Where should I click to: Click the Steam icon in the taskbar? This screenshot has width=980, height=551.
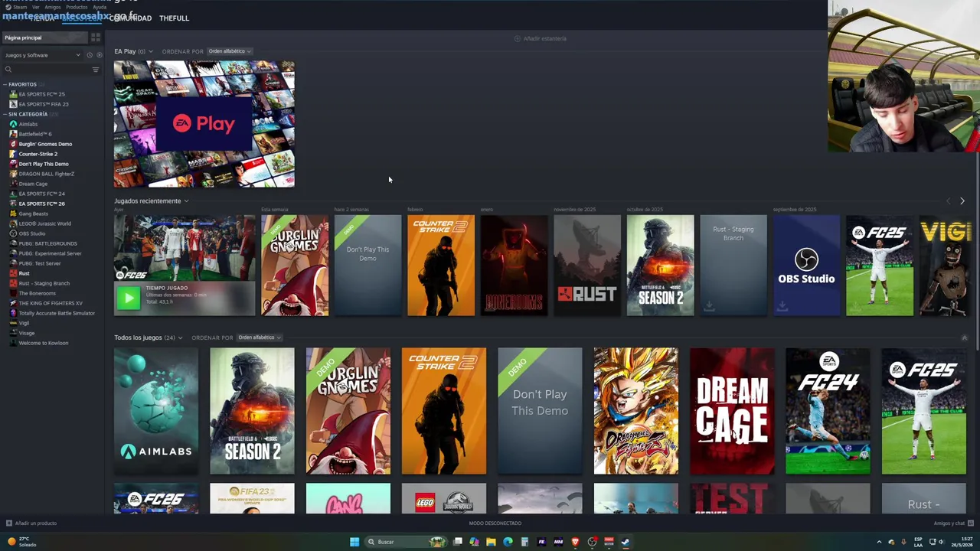click(626, 542)
